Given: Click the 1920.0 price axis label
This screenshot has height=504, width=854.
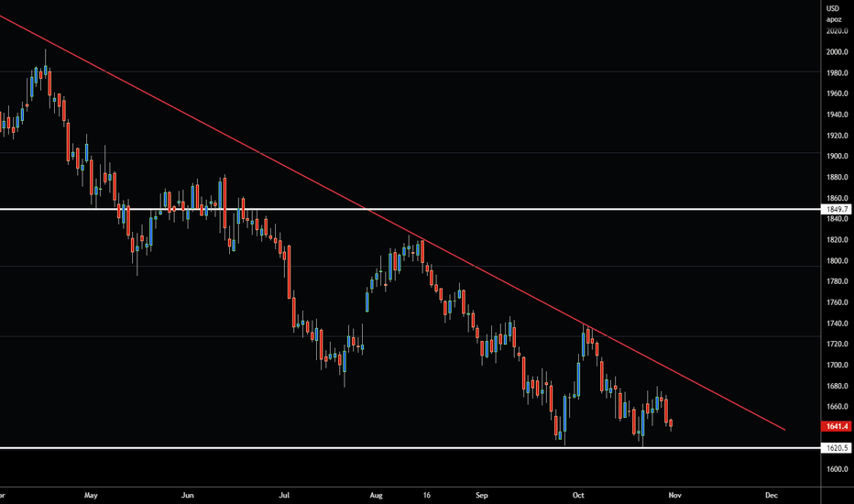Looking at the screenshot, I should tap(838, 135).
